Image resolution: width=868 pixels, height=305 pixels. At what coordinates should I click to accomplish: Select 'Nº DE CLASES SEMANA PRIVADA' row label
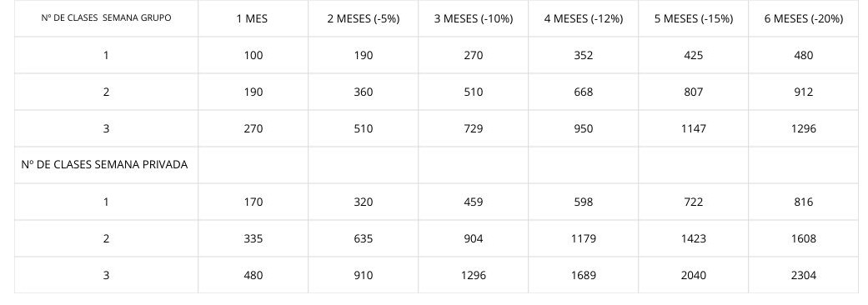pyautogui.click(x=106, y=165)
